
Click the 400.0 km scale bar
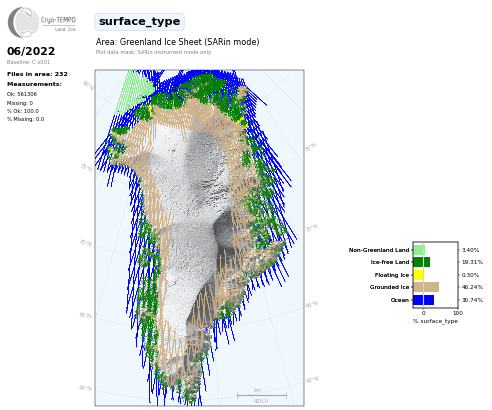click(x=262, y=396)
